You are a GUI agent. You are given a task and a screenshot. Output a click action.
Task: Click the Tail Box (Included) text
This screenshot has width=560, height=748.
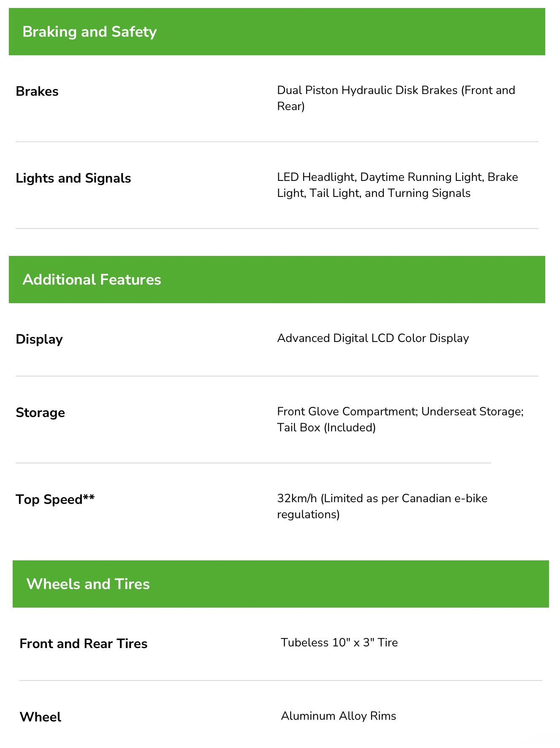point(326,428)
